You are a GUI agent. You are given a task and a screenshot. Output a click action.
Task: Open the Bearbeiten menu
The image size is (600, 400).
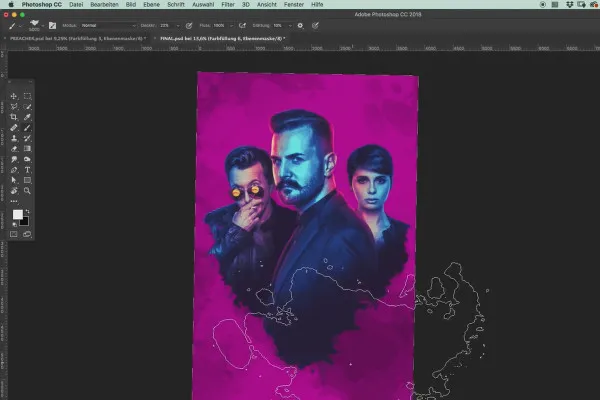point(104,5)
